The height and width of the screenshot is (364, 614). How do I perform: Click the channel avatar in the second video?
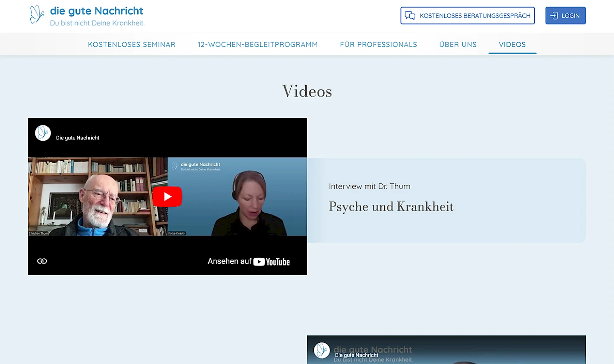(x=322, y=350)
